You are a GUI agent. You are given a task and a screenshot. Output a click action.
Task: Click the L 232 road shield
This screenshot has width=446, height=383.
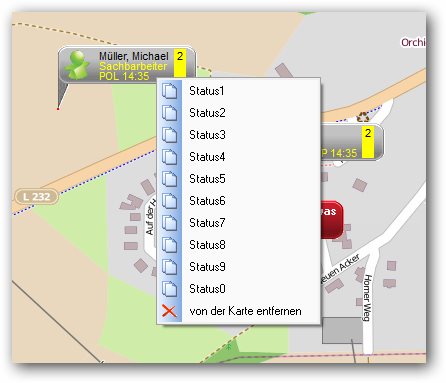coord(37,197)
